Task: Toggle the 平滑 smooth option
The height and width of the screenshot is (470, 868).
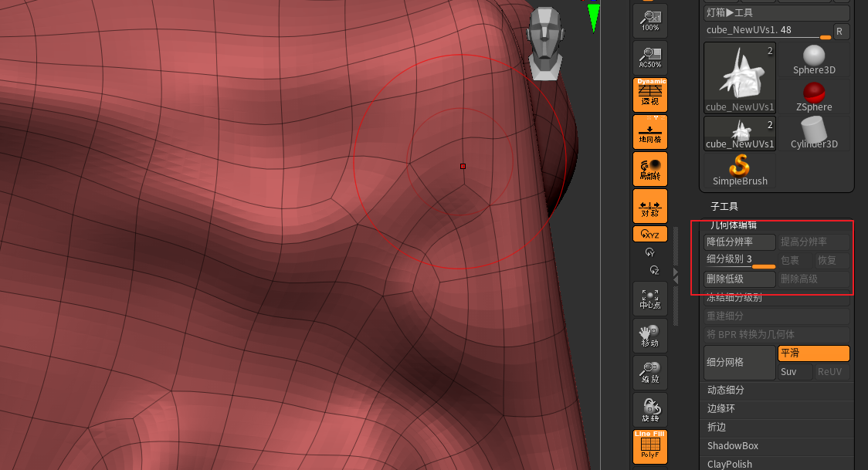Action: pos(814,353)
